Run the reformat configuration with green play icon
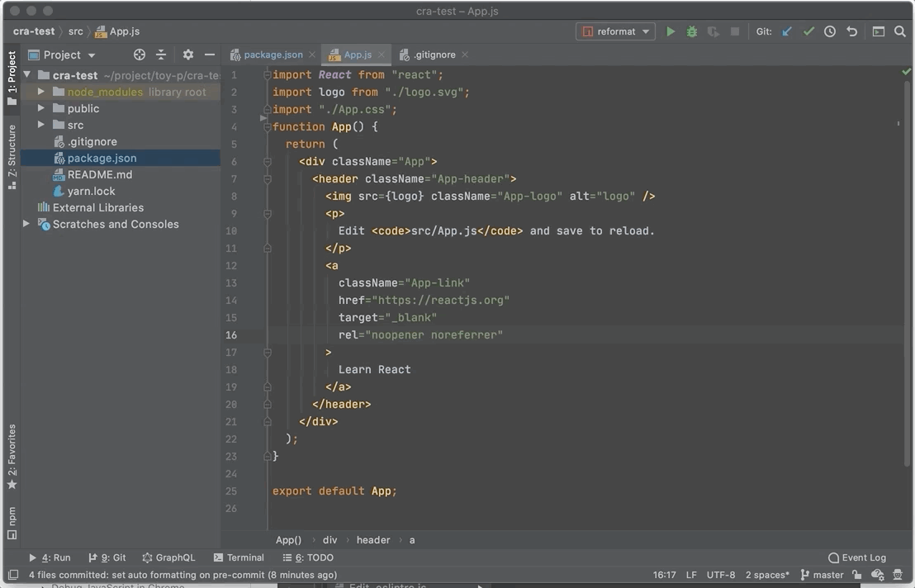 point(671,31)
